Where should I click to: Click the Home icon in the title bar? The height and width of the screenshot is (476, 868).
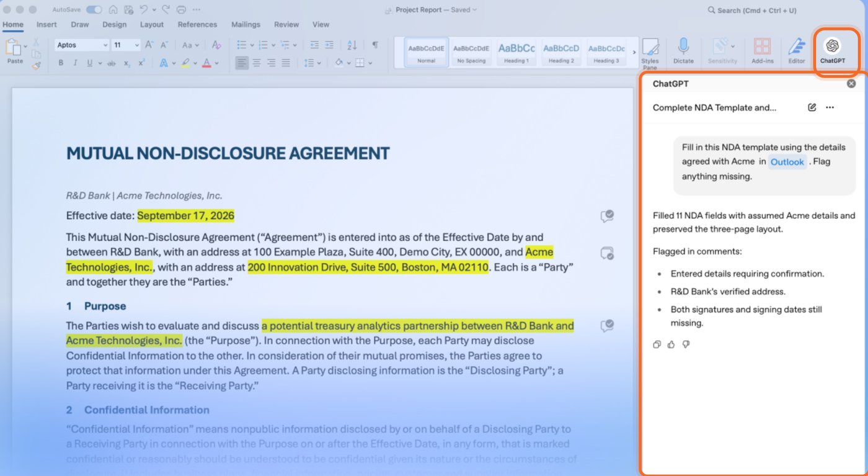pos(113,10)
